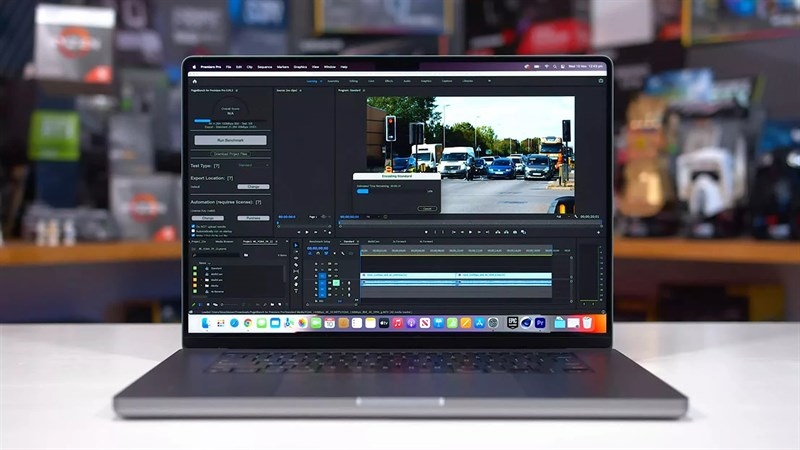Open Program: Standard panel menu
Image resolution: width=800 pixels, height=450 pixels.
(x=364, y=90)
